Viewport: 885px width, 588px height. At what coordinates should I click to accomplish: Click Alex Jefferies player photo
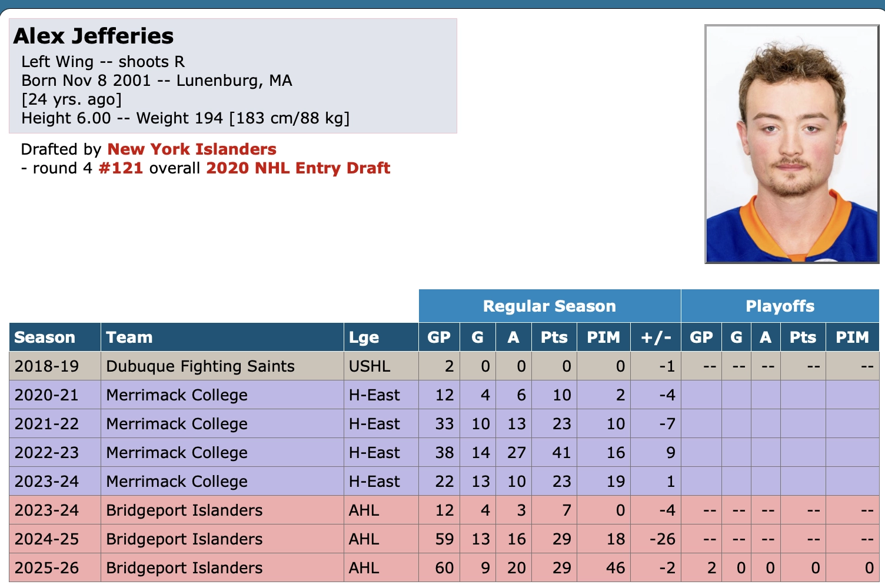click(x=791, y=144)
